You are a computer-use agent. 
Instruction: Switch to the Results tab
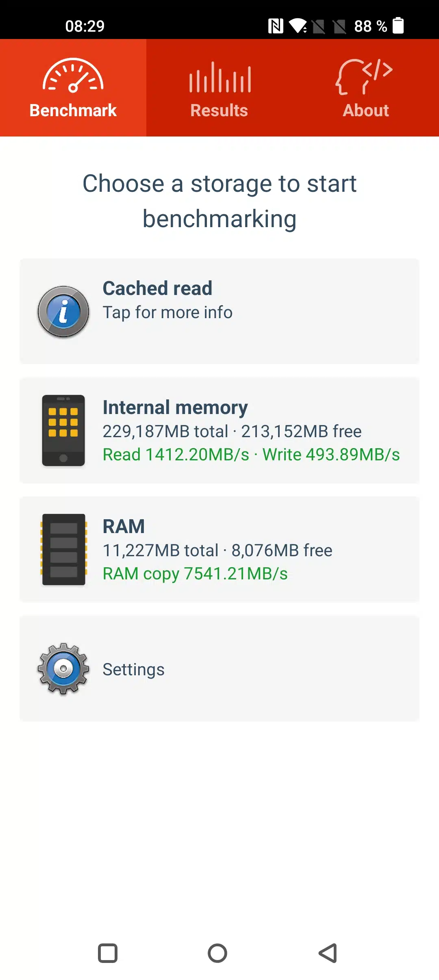[219, 111]
